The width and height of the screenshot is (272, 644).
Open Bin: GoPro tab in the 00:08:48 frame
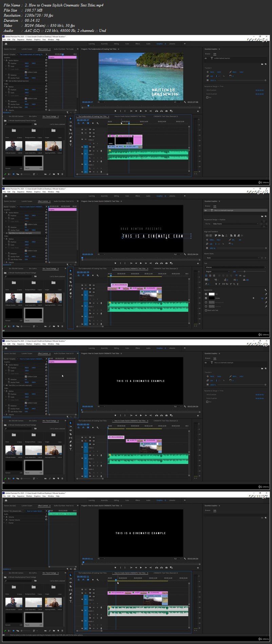(33, 421)
